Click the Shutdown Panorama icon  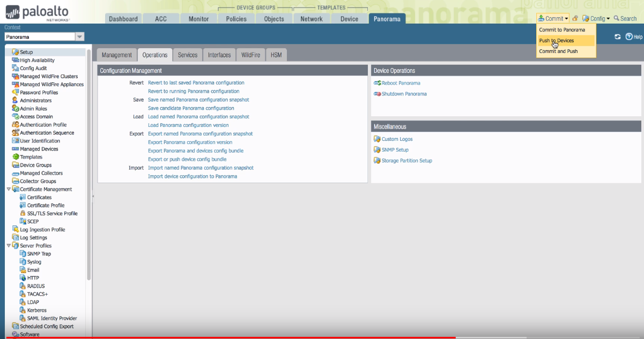377,94
